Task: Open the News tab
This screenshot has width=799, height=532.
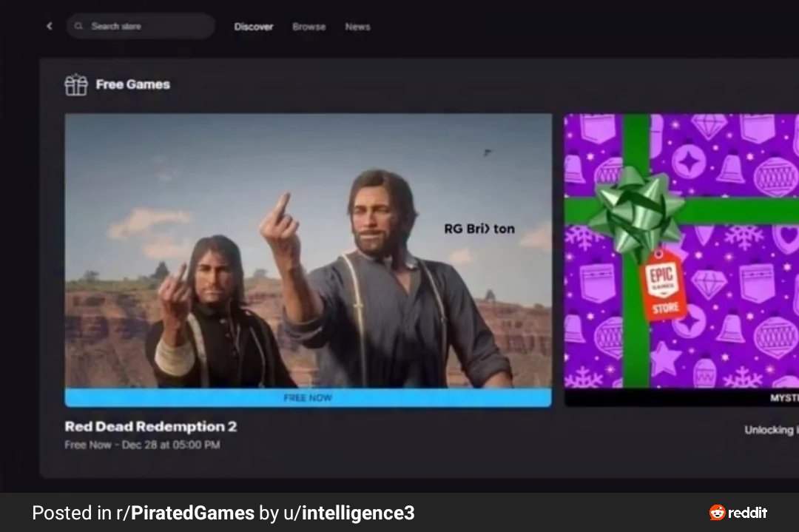Action: pyautogui.click(x=357, y=27)
